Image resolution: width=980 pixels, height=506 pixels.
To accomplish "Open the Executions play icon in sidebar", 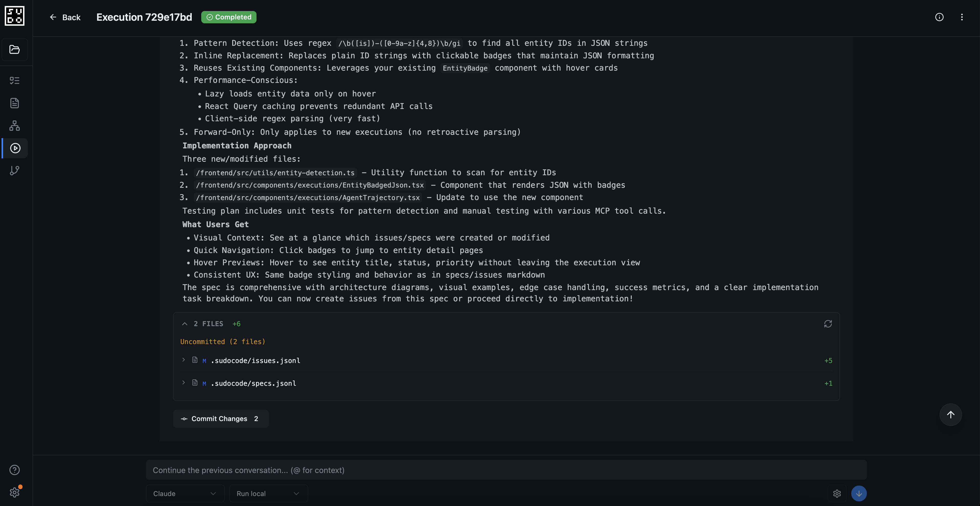I will click(x=14, y=148).
